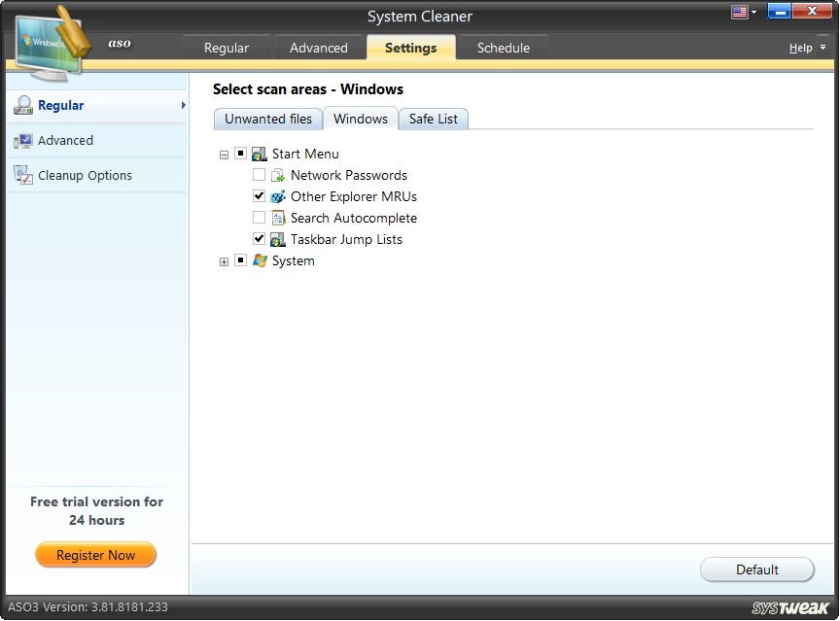Open Cleanup Options via its sidebar icon
Viewport: 840px width, 621px height.
point(23,175)
